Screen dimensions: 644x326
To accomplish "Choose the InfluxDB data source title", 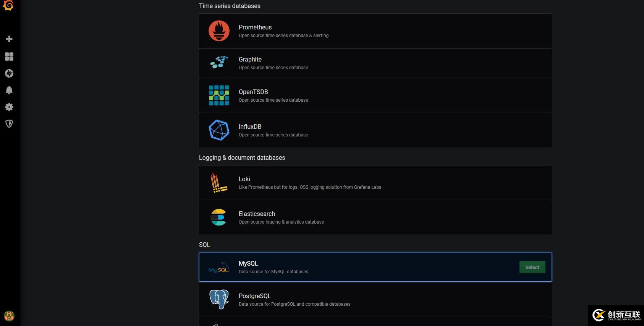I will click(x=250, y=127).
